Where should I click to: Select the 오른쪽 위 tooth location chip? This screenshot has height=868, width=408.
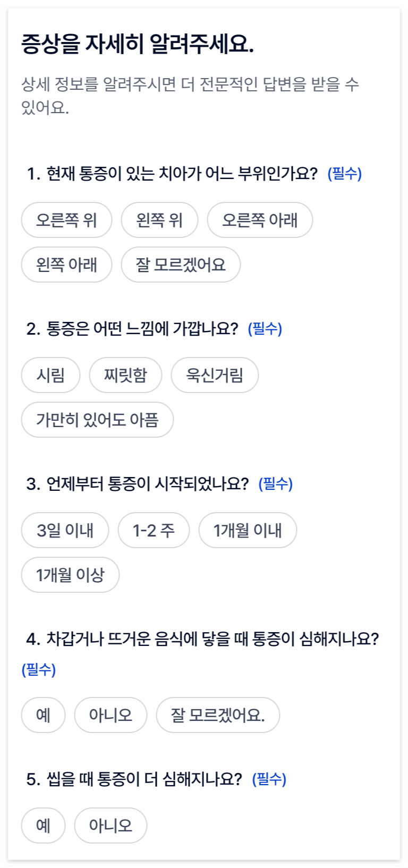[x=66, y=220]
